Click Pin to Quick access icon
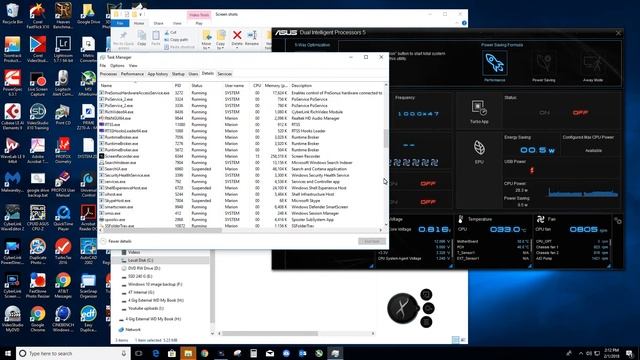 click(123, 40)
